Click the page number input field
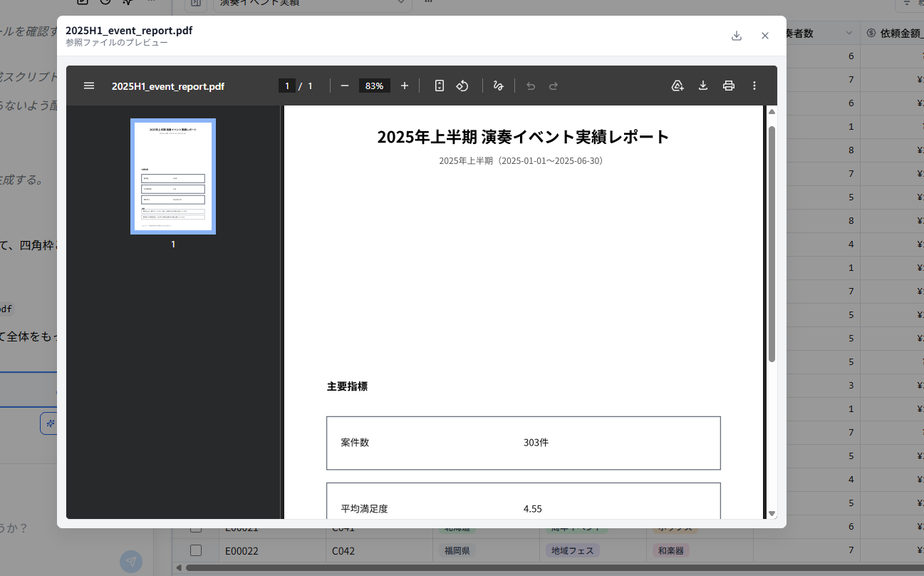Viewport: 924px width, 576px height. tap(287, 86)
